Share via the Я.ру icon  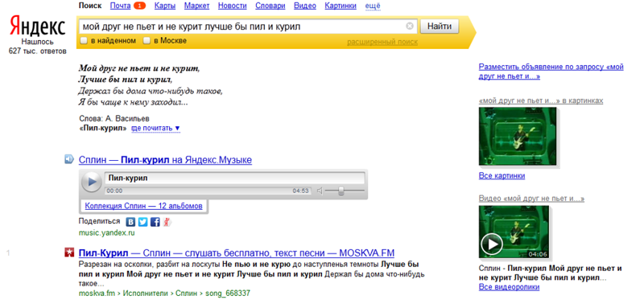[x=167, y=222]
